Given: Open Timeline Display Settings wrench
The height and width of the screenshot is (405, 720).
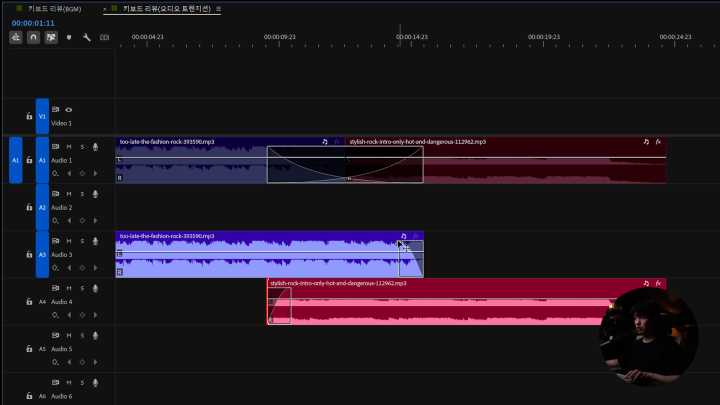Looking at the screenshot, I should click(x=87, y=37).
